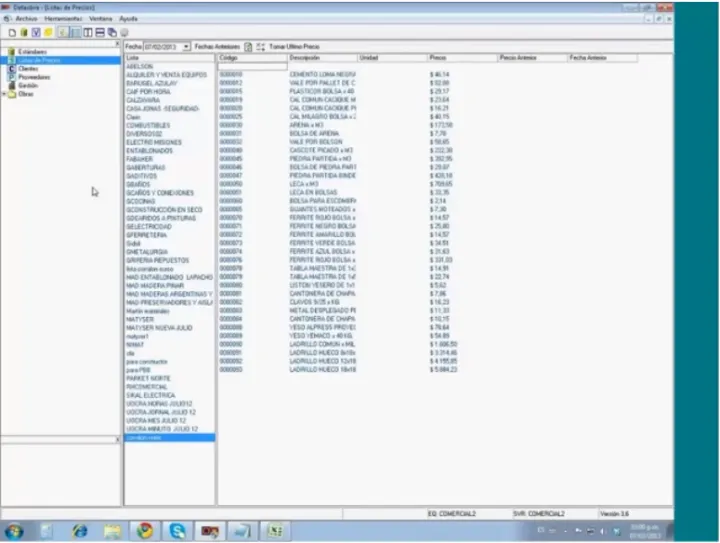The width and height of the screenshot is (720, 543).
Task: Open Skype from the taskbar
Action: pos(177,530)
